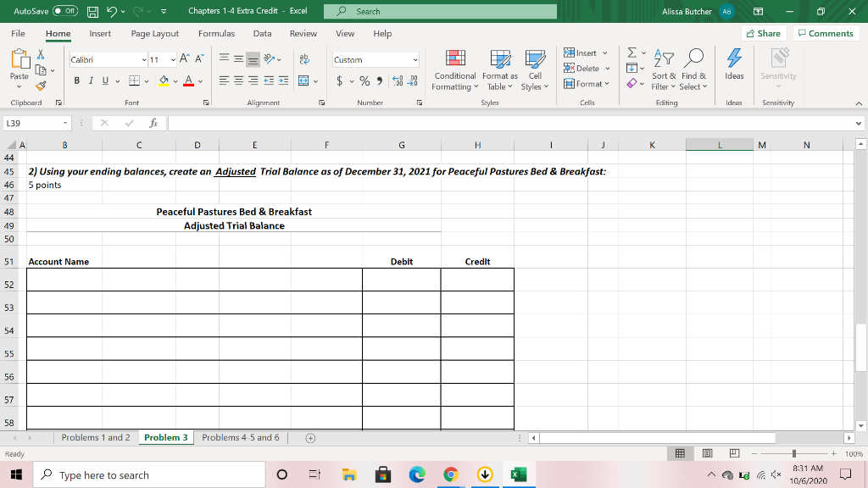The height and width of the screenshot is (488, 868).
Task: Click the Merge & Center icon
Action: (x=304, y=80)
